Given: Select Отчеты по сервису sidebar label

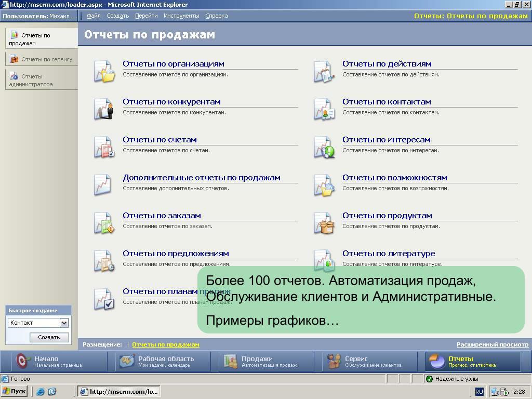Looking at the screenshot, I should [47, 59].
